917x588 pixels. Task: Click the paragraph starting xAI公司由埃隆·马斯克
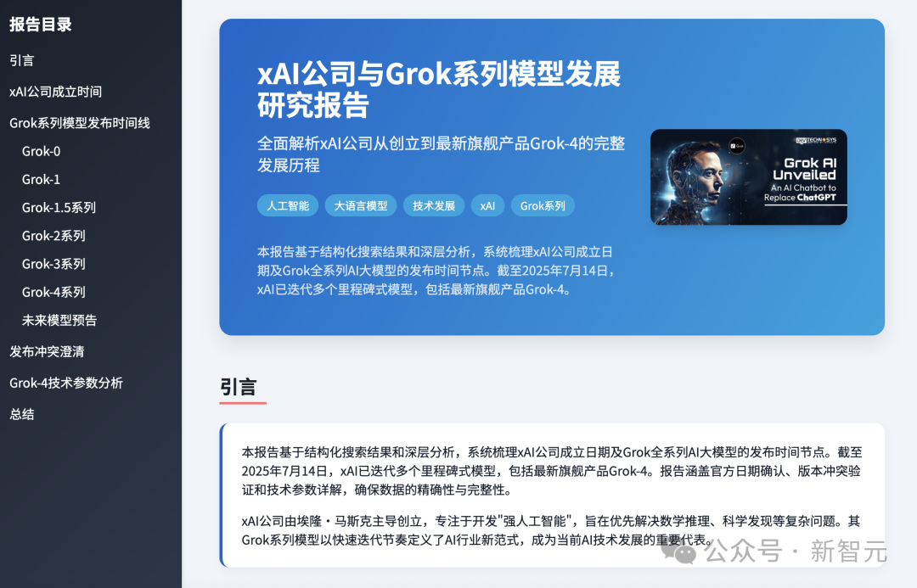(551, 530)
